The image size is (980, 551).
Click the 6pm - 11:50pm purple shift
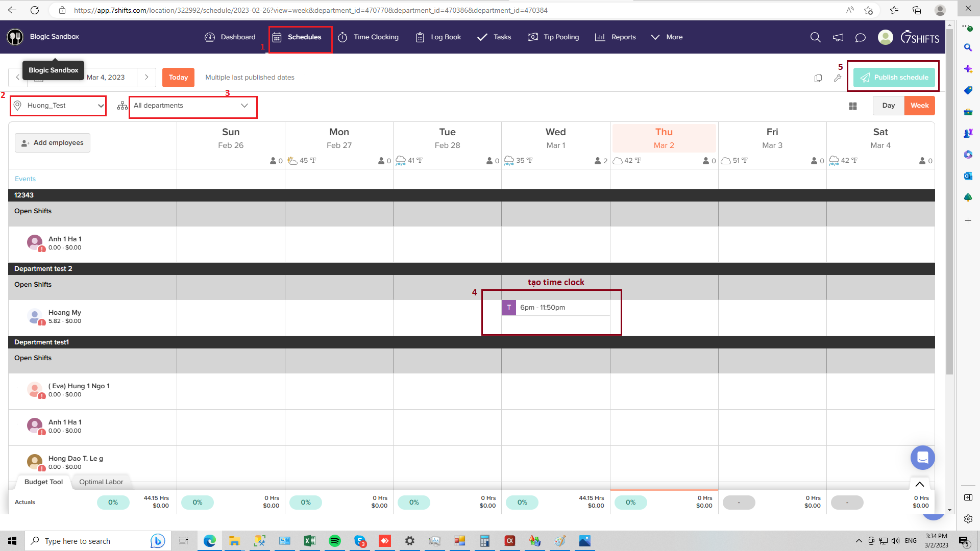555,308
